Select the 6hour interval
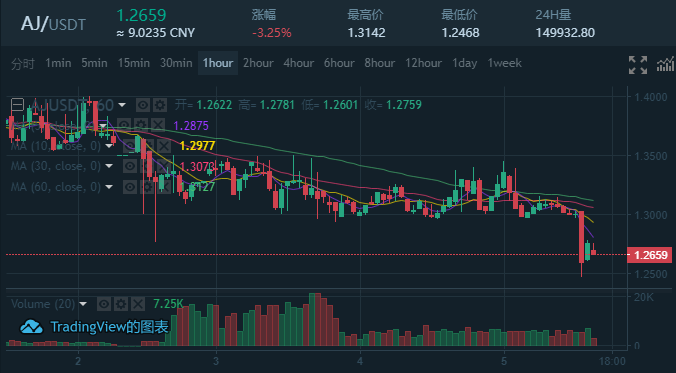Image resolution: width=676 pixels, height=373 pixels. click(x=339, y=63)
